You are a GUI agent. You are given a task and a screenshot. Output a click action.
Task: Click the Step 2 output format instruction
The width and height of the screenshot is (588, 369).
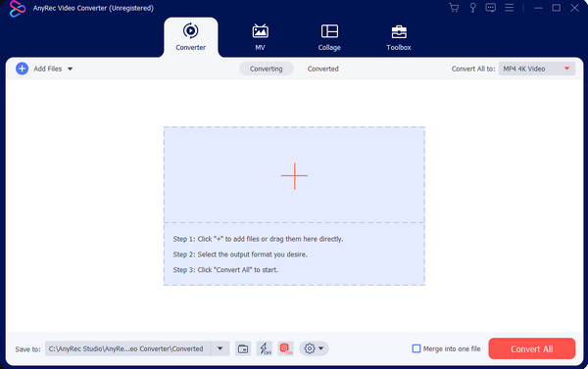coord(240,254)
